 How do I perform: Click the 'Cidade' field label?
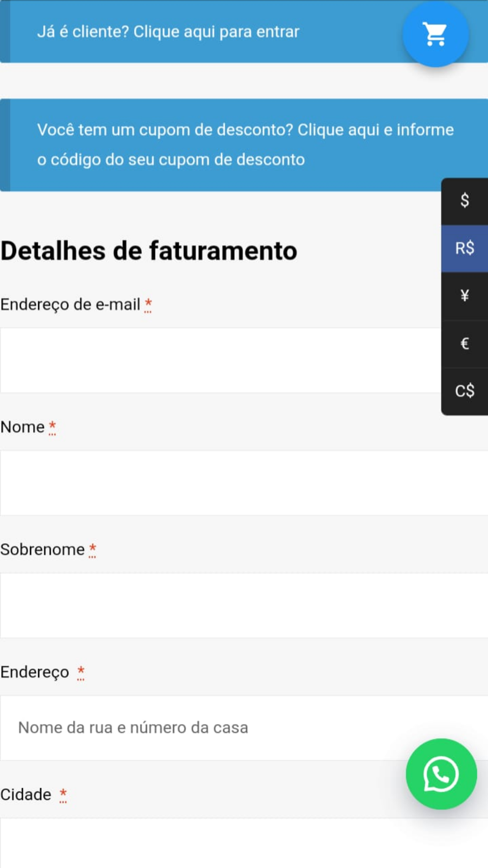pyautogui.click(x=26, y=795)
